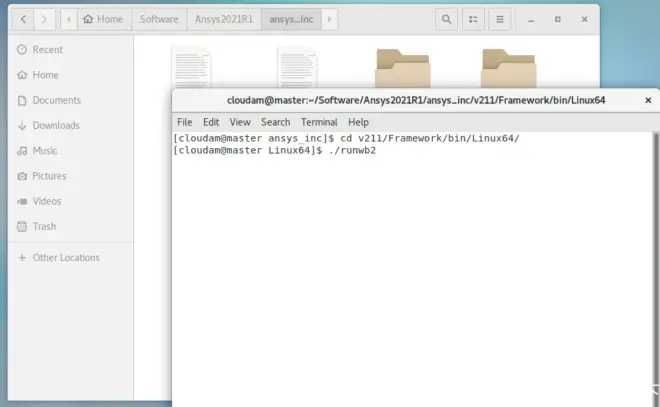
Task: Open the terminal File menu
Action: (x=184, y=122)
